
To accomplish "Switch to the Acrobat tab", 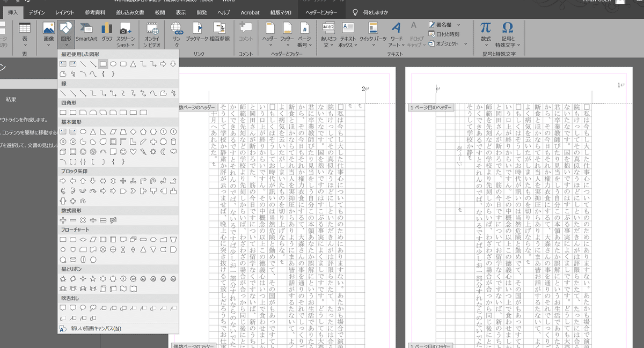I will click(250, 12).
